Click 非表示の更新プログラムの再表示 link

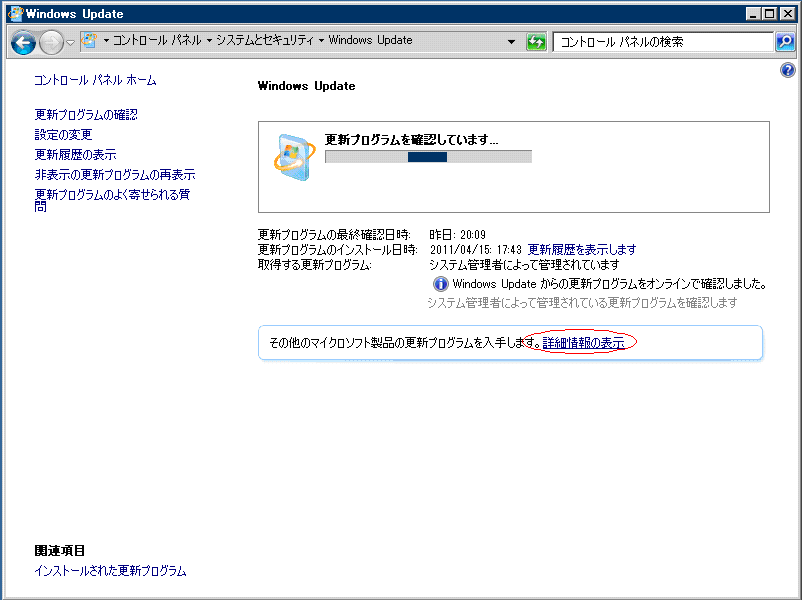pos(115,174)
